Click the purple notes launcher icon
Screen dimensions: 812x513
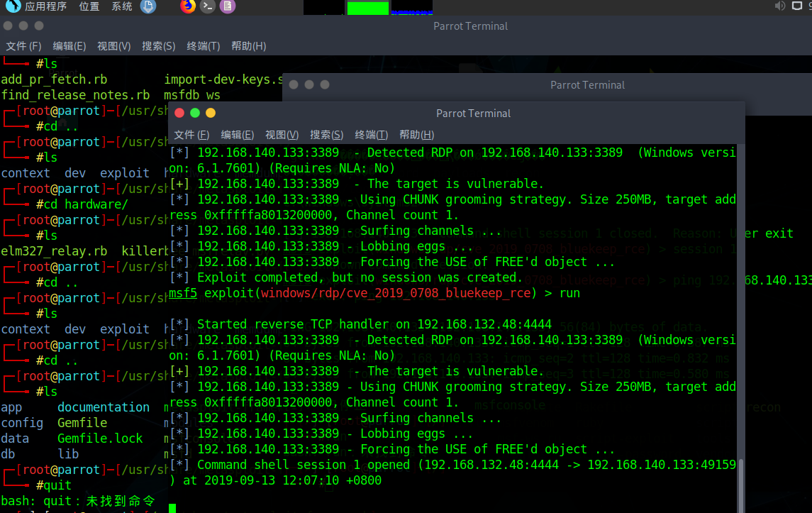(x=228, y=6)
